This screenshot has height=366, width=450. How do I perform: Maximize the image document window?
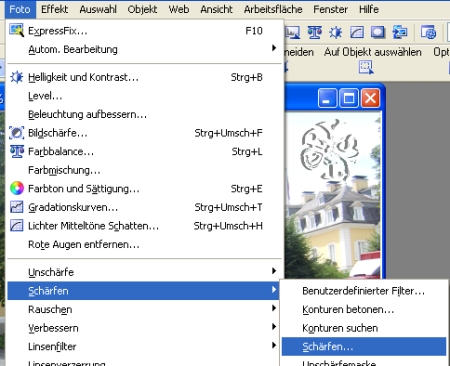[349, 98]
